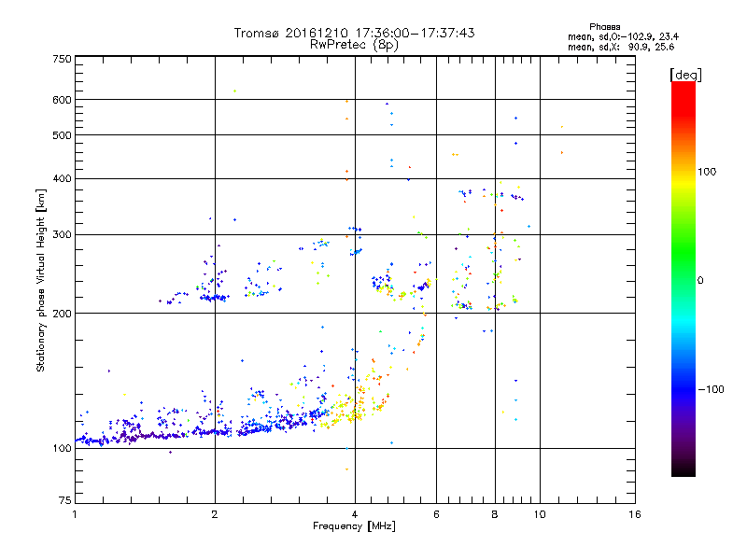Click the '1' frequency axis tick label
The image size is (747, 560).
coord(75,514)
